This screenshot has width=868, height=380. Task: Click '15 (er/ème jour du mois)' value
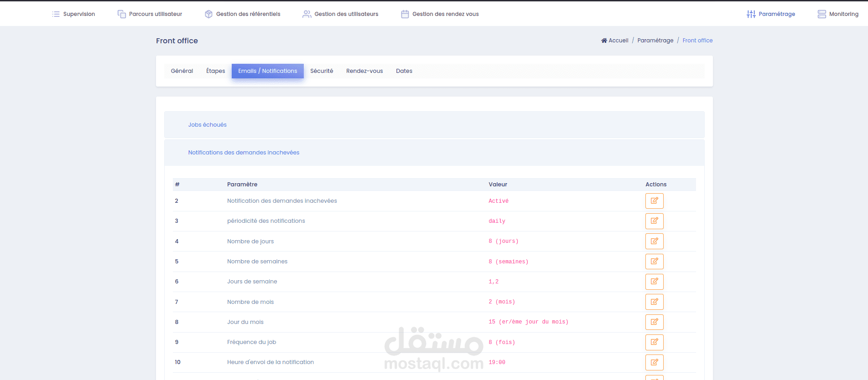click(x=529, y=322)
